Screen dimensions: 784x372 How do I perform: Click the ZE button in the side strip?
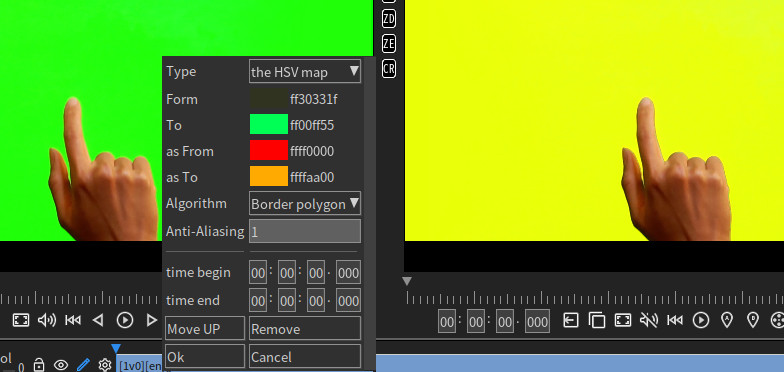pyautogui.click(x=388, y=44)
